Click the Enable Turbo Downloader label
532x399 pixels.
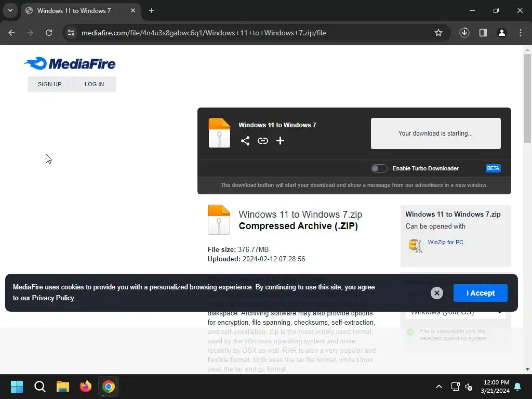425,168
